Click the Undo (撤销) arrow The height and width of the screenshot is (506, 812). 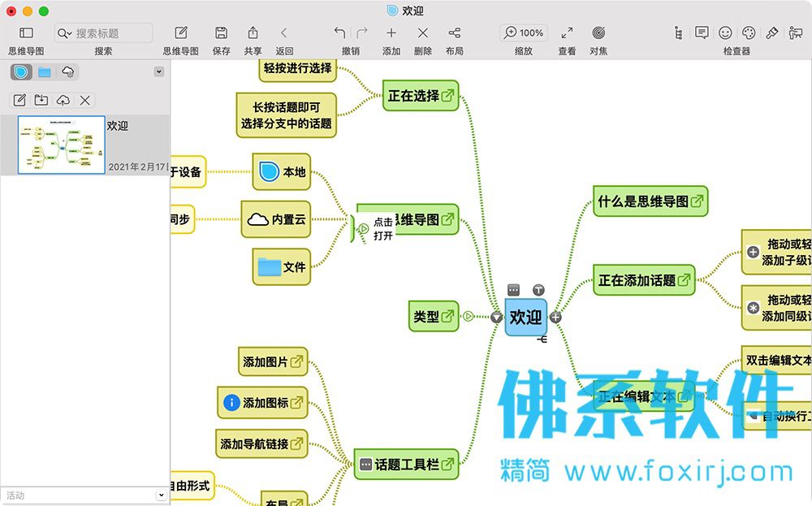point(339,33)
